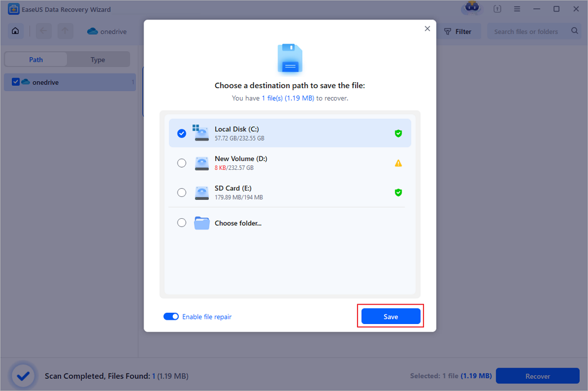Image resolution: width=588 pixels, height=391 pixels.
Task: Click the upload/update icon in title bar
Action: pyautogui.click(x=497, y=9)
